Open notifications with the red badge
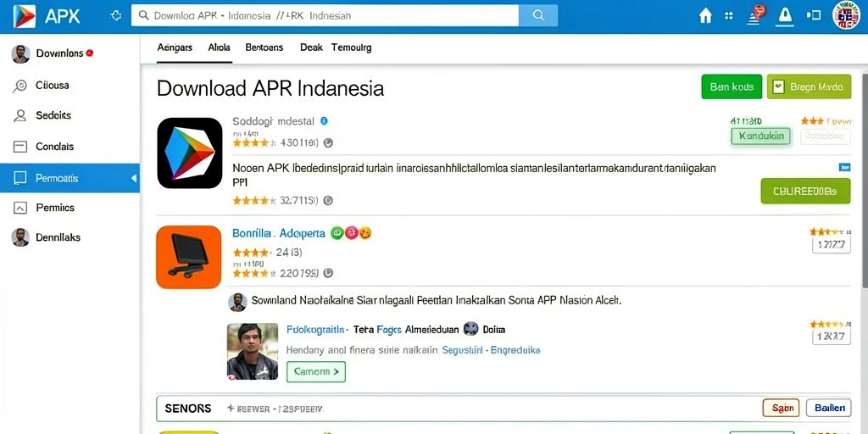Viewport: 868px width, 434px height. 755,15
